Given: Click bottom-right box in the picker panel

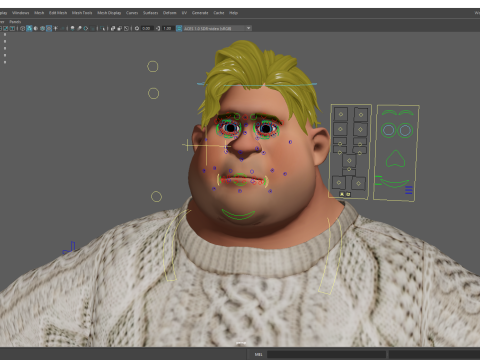Looking at the screenshot, I should (358, 183).
